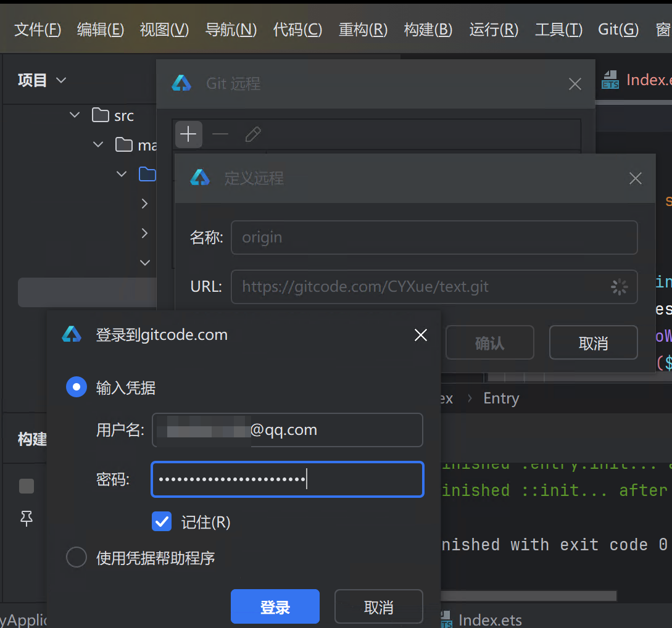Collapse the blue folder node
This screenshot has height=628, width=672.
point(122,174)
